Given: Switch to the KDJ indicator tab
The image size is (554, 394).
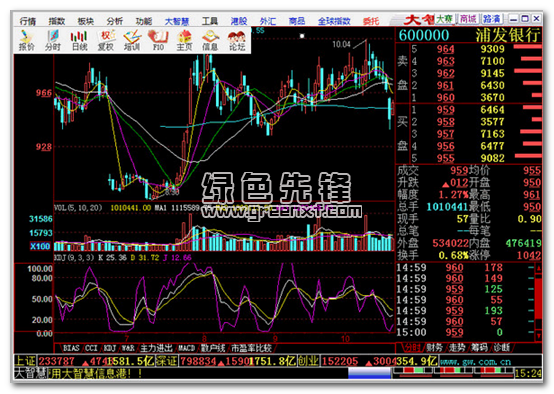Looking at the screenshot, I should click(x=110, y=348).
